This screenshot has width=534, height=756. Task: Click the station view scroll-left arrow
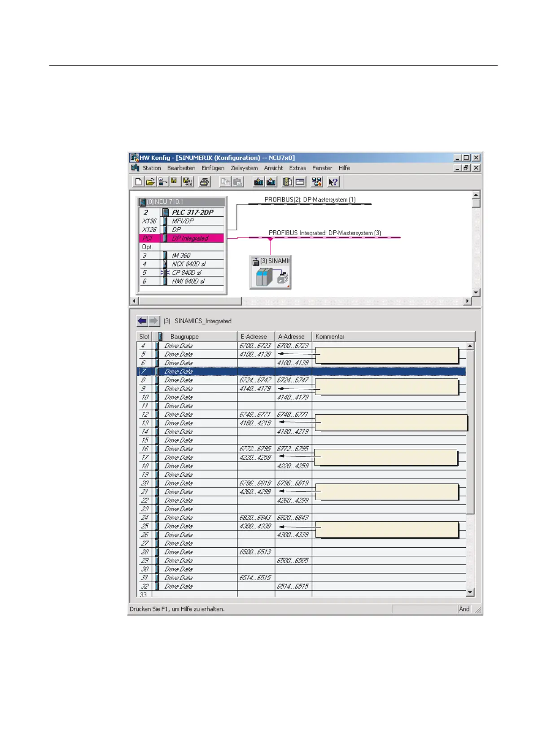point(135,301)
